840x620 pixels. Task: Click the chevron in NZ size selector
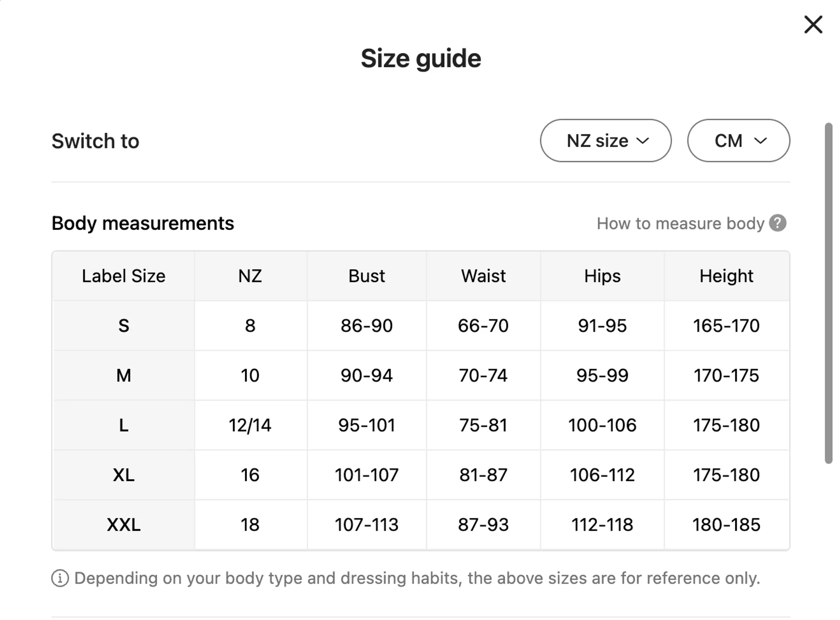point(643,141)
